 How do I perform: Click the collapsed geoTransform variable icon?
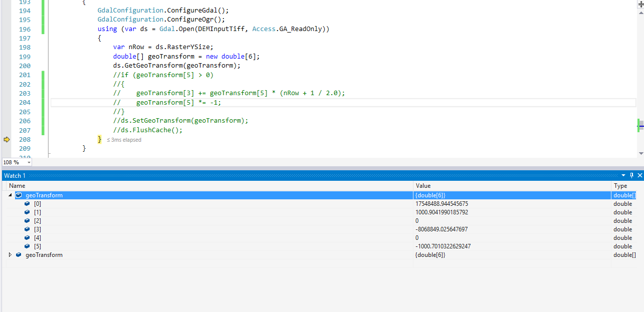(19, 254)
